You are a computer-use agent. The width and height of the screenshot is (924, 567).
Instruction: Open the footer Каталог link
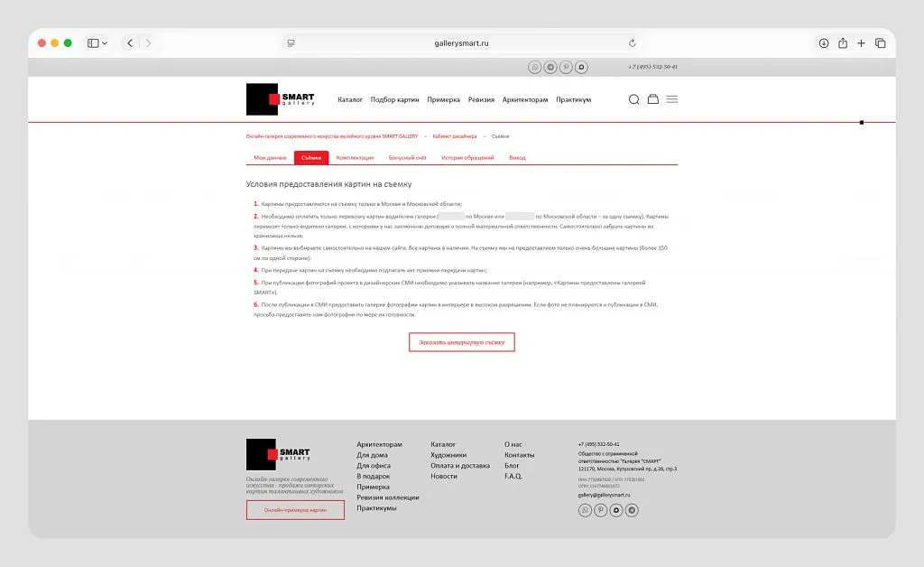[x=443, y=444]
